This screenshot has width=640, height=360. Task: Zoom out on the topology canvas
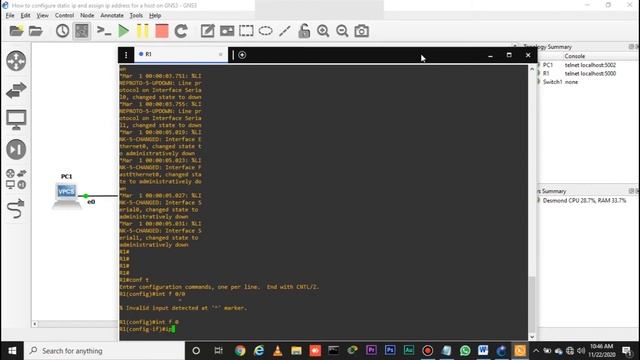click(342, 31)
